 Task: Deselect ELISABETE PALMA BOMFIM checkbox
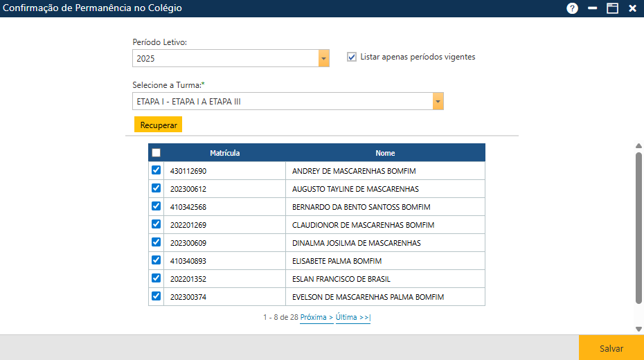click(156, 260)
